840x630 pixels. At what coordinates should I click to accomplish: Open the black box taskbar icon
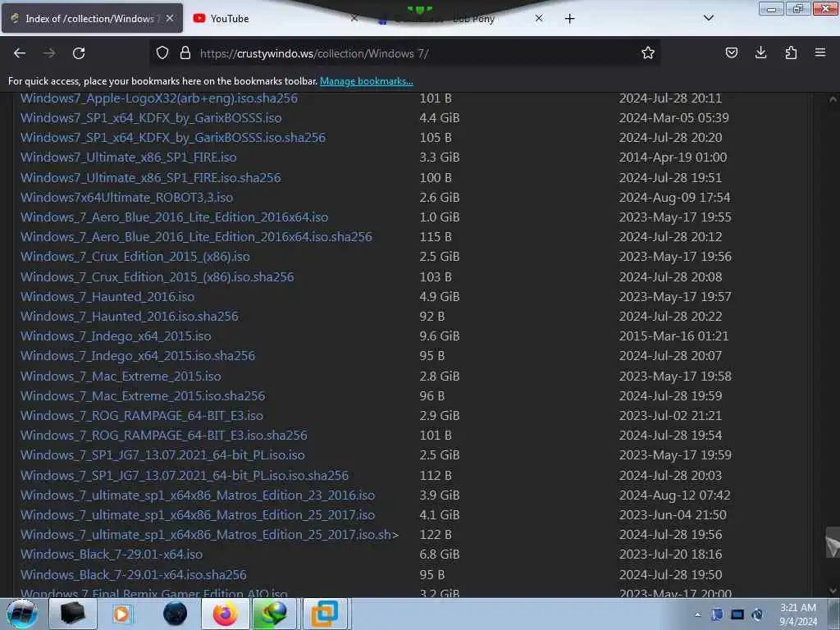tap(73, 614)
